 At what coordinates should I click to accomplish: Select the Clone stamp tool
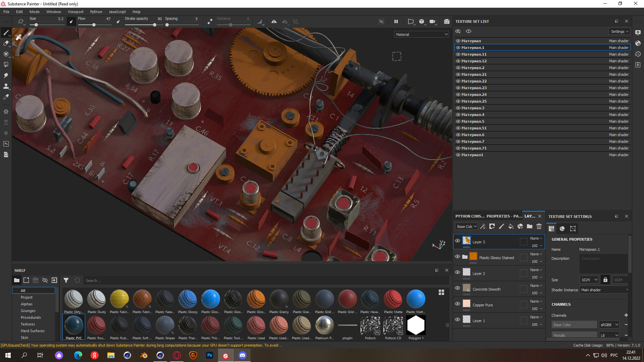pos(6,86)
